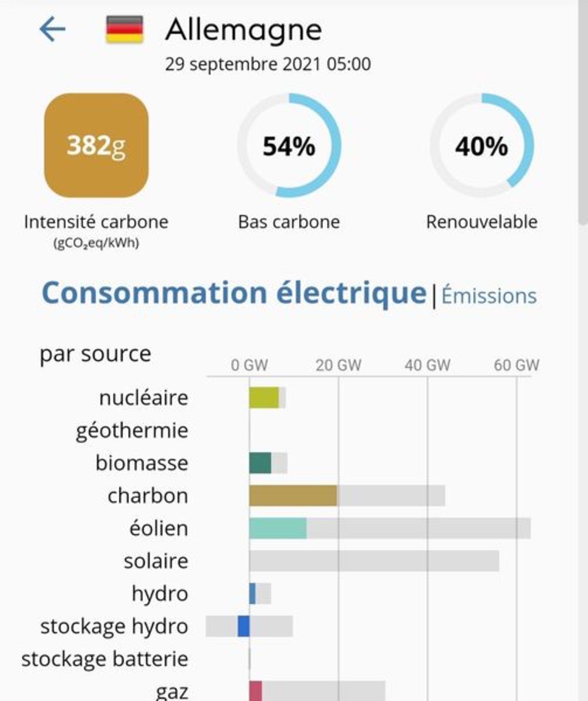Image resolution: width=588 pixels, height=701 pixels.
Task: Click the grey solaire capacity bar
Action: click(374, 561)
